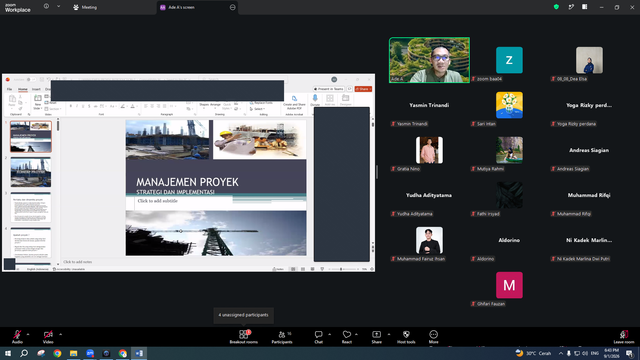This screenshot has height=360, width=640.
Task: Click Ghifari Fauzan avatar tile
Action: point(509,285)
